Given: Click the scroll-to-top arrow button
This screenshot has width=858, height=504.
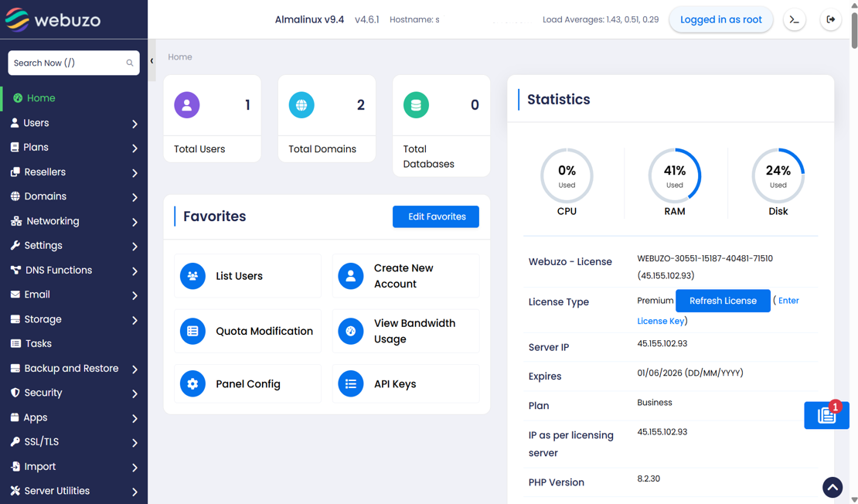Looking at the screenshot, I should click(832, 487).
